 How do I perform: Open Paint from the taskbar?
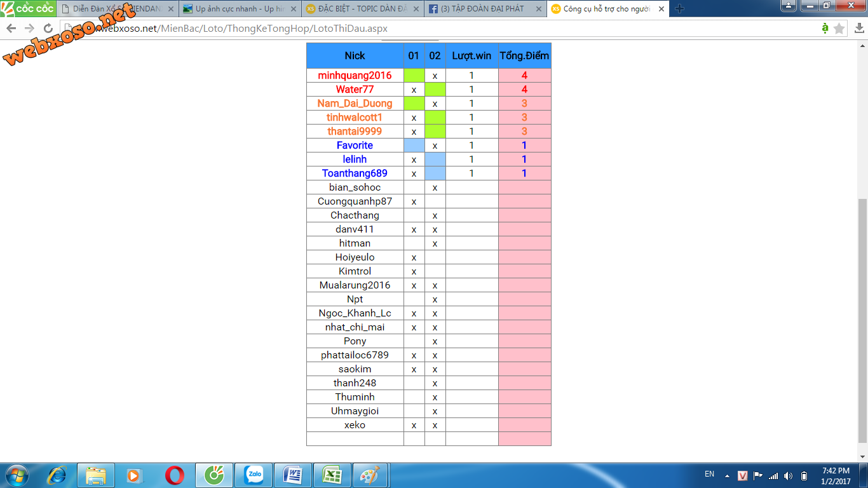[x=369, y=475]
